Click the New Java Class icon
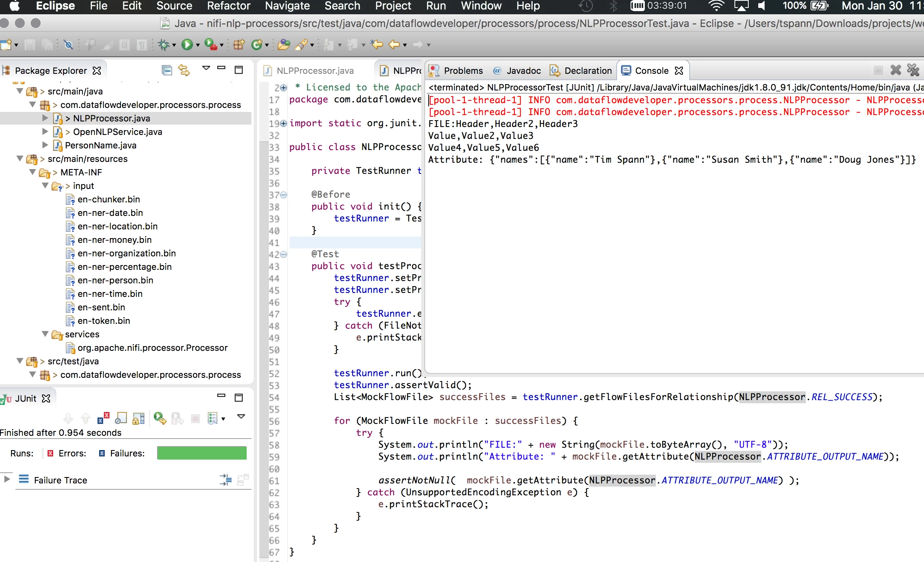924x562 pixels. [257, 45]
